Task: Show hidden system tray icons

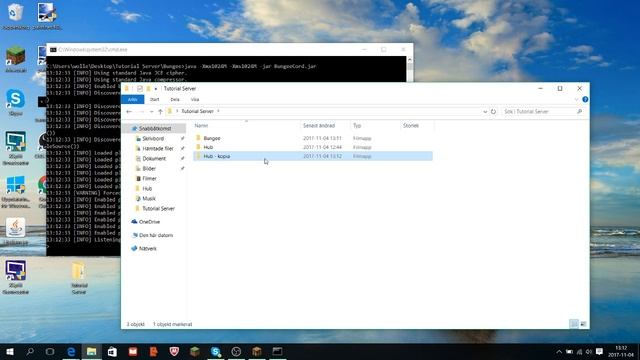Action: (x=559, y=351)
